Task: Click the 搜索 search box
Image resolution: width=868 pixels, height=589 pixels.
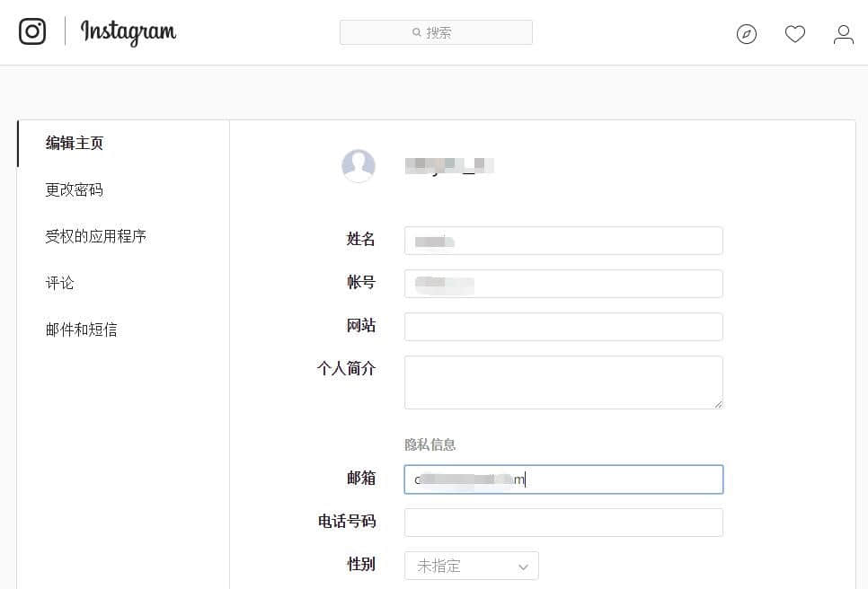Action: [x=436, y=32]
